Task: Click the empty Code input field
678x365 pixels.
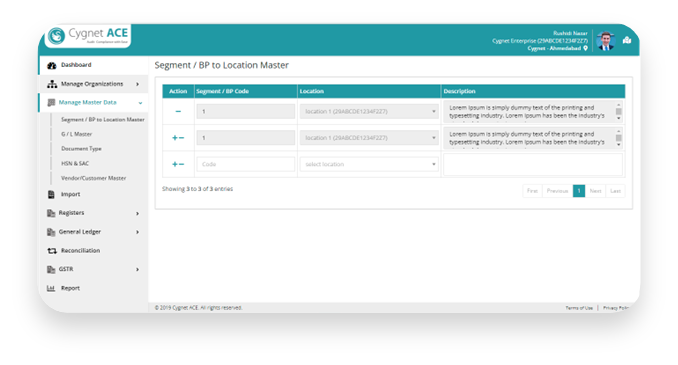Action: 246,164
